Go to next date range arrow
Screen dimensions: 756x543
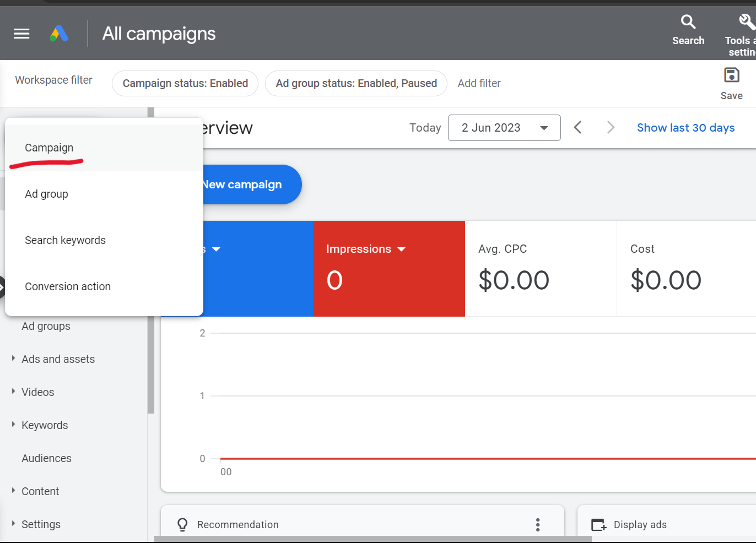click(x=611, y=128)
